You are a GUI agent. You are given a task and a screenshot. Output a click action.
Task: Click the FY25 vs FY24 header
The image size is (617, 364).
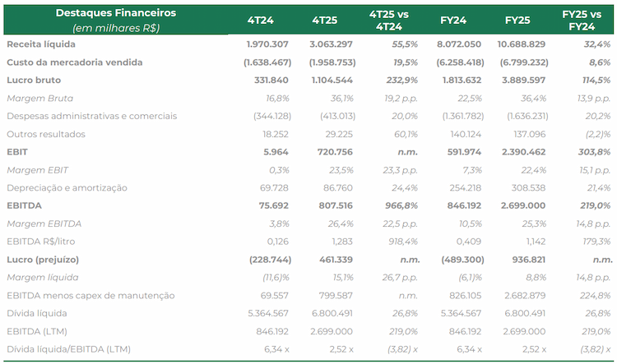(x=582, y=21)
